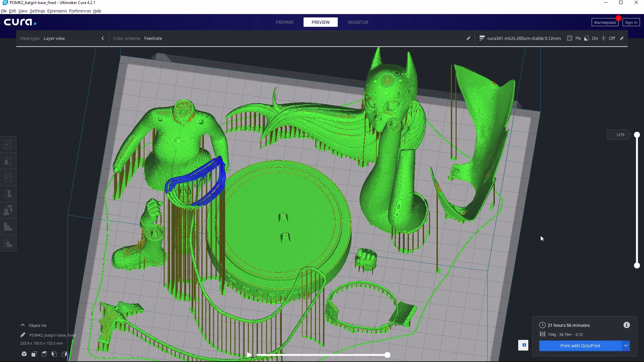Image resolution: width=644 pixels, height=362 pixels.
Task: Open the Edit menu
Action: click(12, 11)
